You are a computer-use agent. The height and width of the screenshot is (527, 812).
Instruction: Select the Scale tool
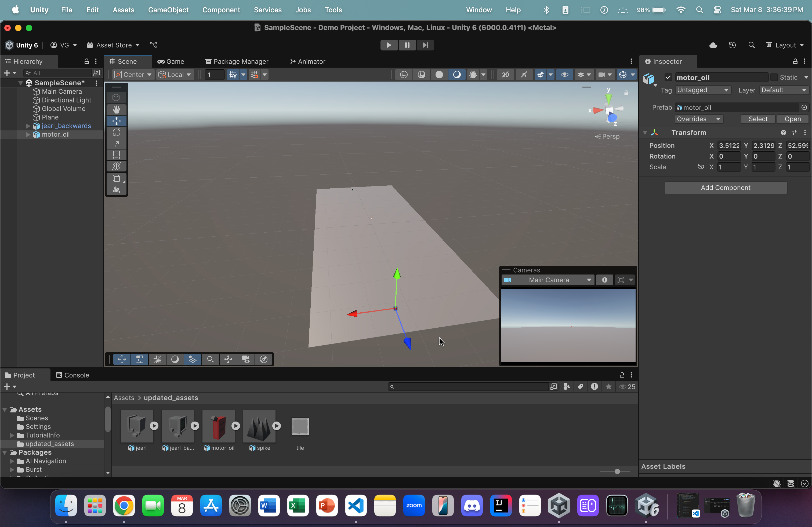point(116,144)
